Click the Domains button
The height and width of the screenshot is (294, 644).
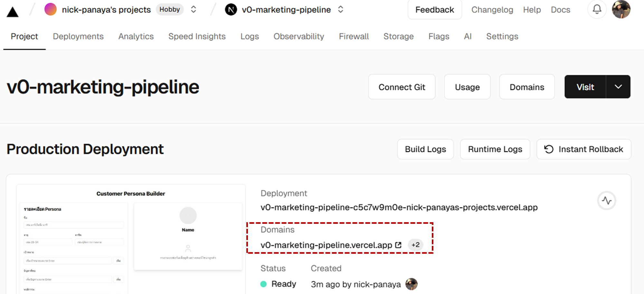527,87
